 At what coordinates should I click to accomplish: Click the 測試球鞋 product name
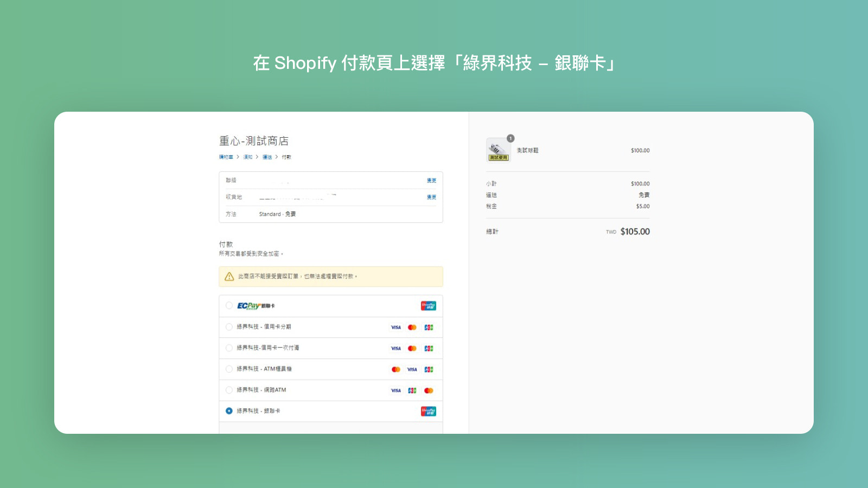pos(527,150)
